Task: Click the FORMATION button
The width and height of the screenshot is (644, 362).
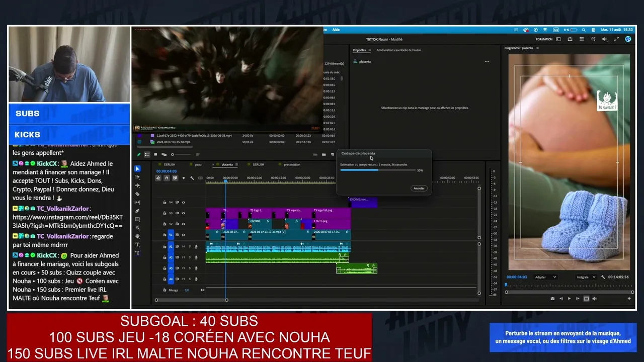Action: (x=544, y=39)
